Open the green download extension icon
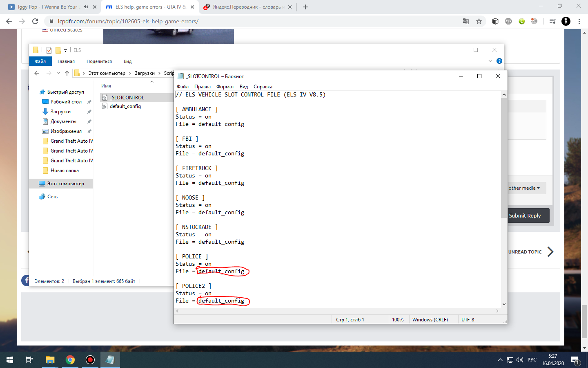The height and width of the screenshot is (368, 588). [x=521, y=21]
